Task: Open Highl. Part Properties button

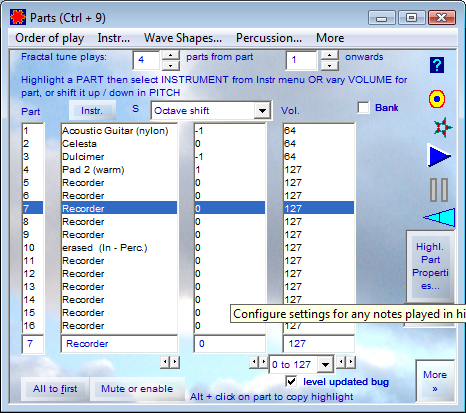Action: click(430, 266)
